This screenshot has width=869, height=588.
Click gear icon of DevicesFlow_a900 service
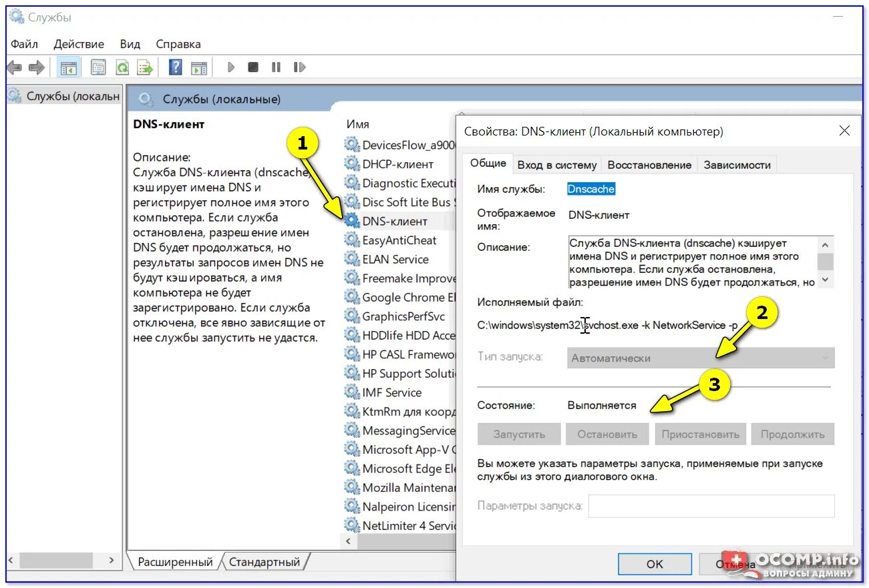[x=351, y=145]
